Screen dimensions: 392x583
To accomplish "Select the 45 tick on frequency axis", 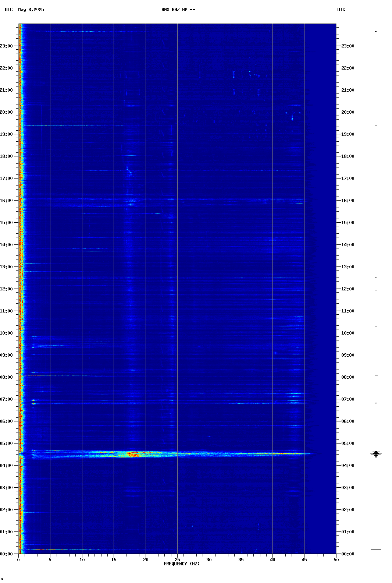I will tap(304, 560).
